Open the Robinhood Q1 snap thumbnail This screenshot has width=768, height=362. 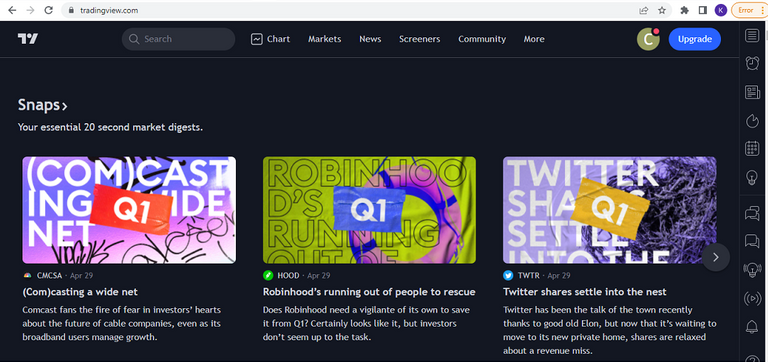coord(369,210)
